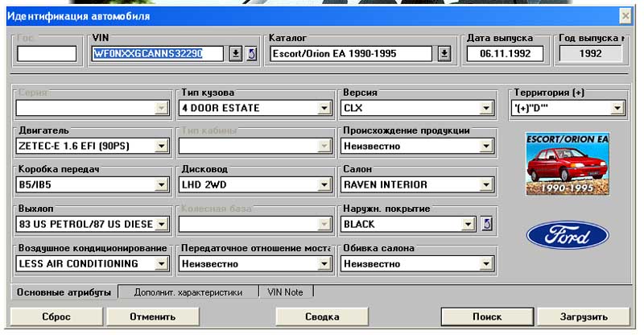
Task: Click the Год выпуска 1992 field
Action: (591, 54)
